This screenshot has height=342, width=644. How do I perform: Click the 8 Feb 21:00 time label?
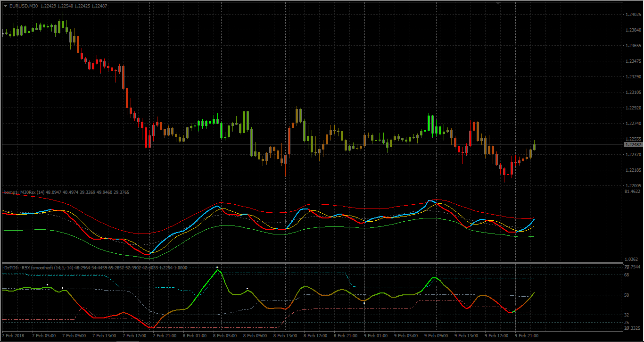click(346, 336)
